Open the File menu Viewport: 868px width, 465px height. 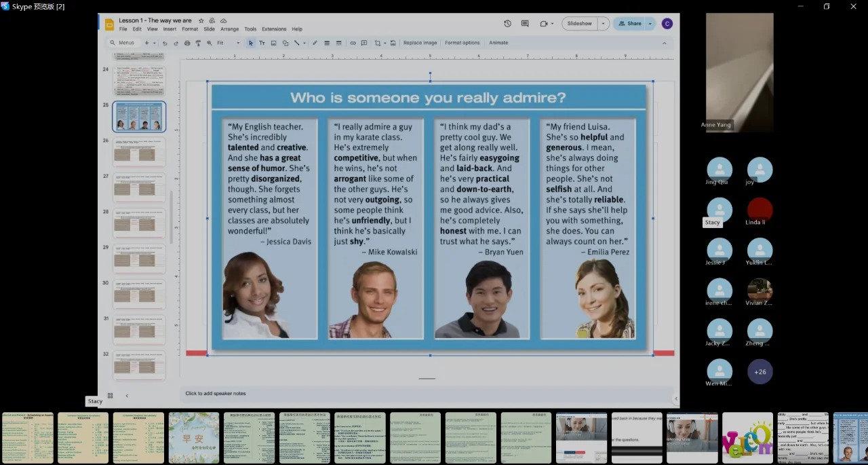pyautogui.click(x=123, y=29)
